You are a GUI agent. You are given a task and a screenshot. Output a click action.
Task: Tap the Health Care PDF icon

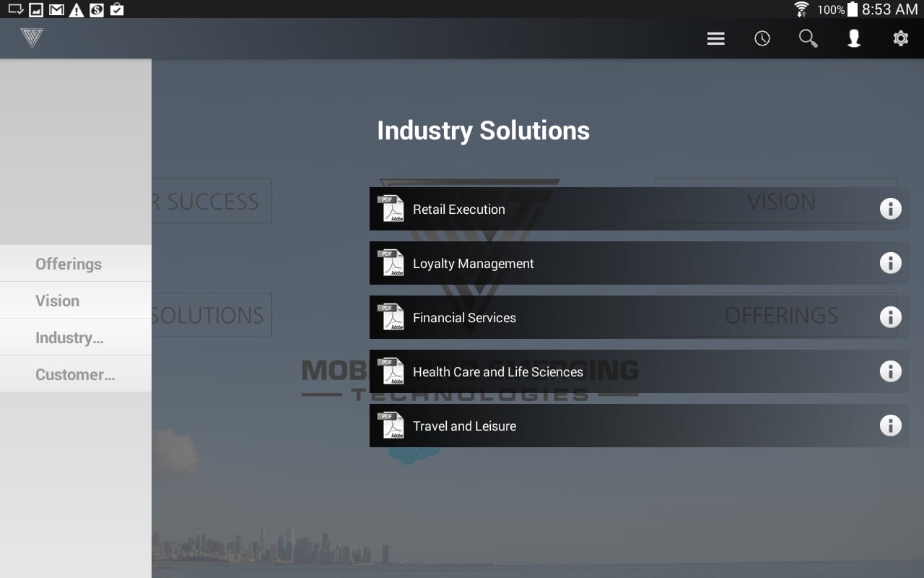(391, 371)
